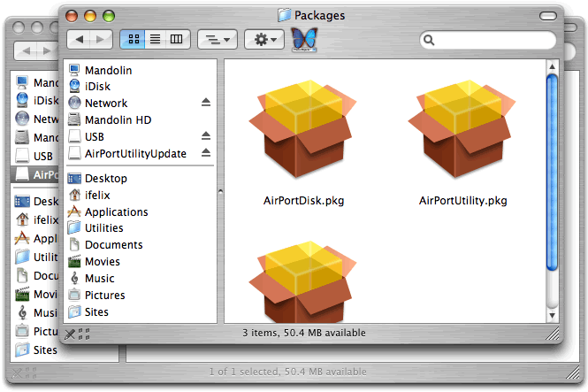588x392 pixels.
Task: Click the toolbar hide pill button
Action: point(548,16)
